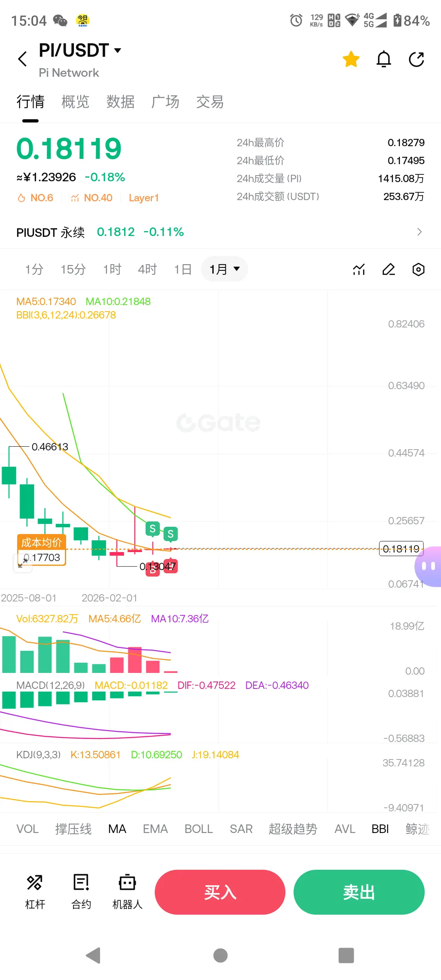Open the purple floating assistant bubble
Screen dimensions: 441x980
pos(428,566)
